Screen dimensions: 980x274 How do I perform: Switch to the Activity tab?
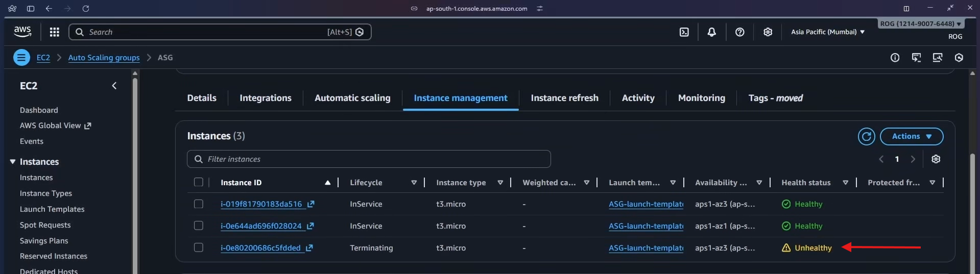tap(638, 98)
